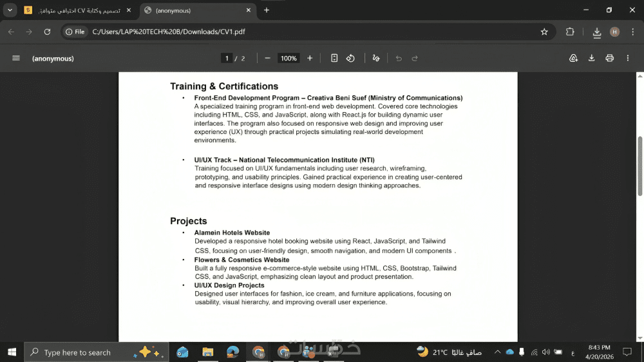Print the PDF document

[x=609, y=59]
